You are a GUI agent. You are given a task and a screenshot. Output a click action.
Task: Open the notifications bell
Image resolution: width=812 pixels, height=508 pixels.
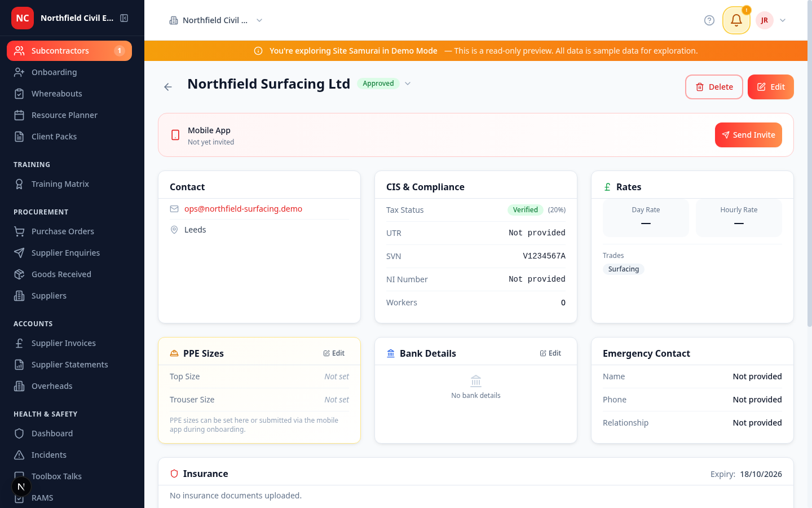point(736,20)
